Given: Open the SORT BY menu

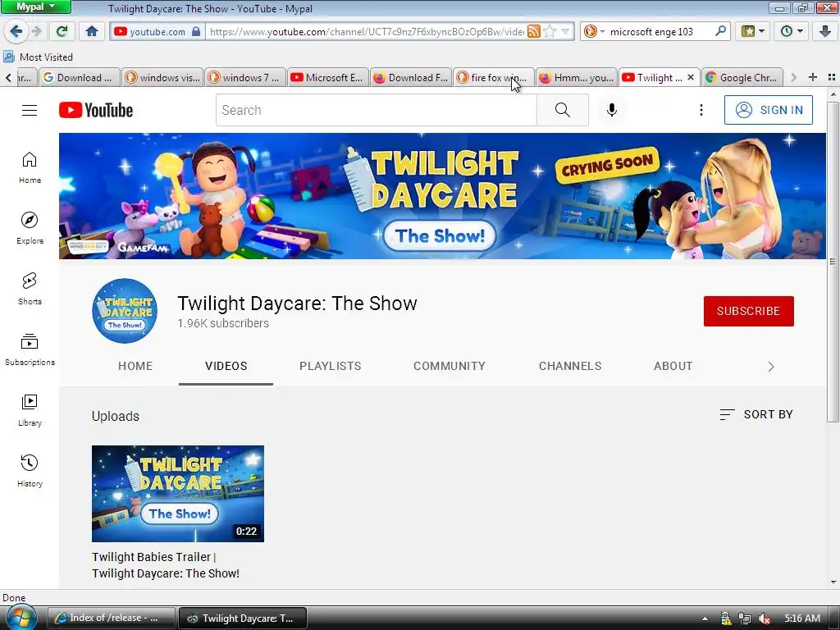Looking at the screenshot, I should 756,414.
